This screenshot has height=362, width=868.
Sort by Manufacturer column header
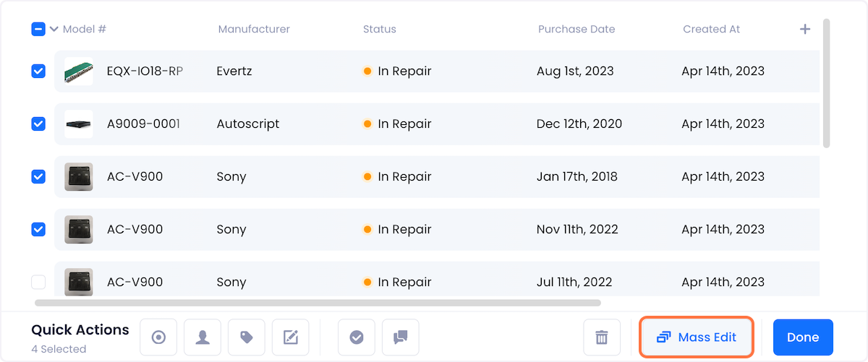coord(254,30)
